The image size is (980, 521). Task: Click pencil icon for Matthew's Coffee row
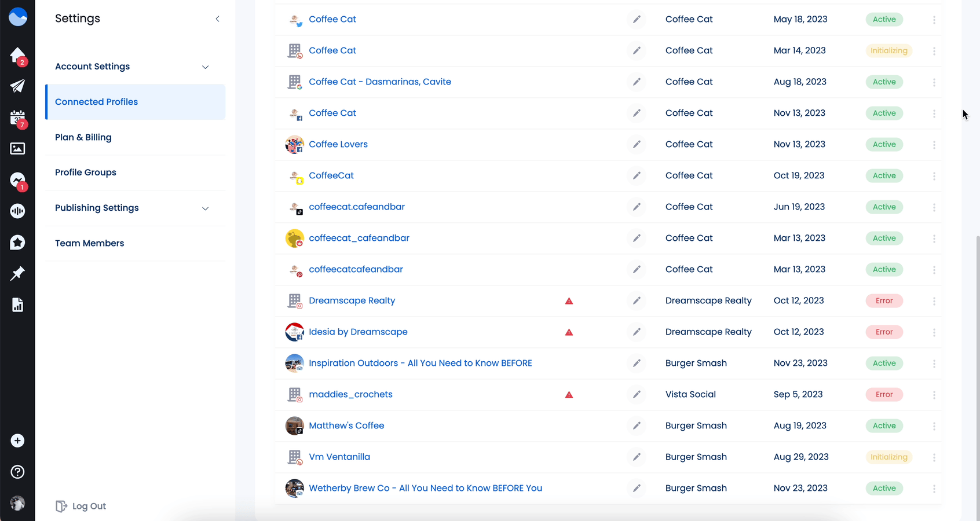point(637,425)
